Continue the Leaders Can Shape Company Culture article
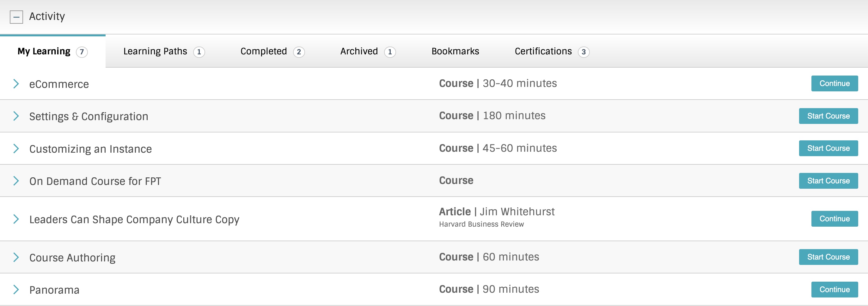This screenshot has width=868, height=306. point(834,219)
